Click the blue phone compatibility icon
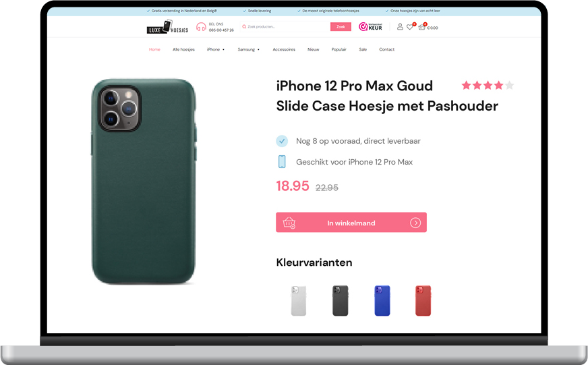588x365 pixels. click(x=282, y=162)
